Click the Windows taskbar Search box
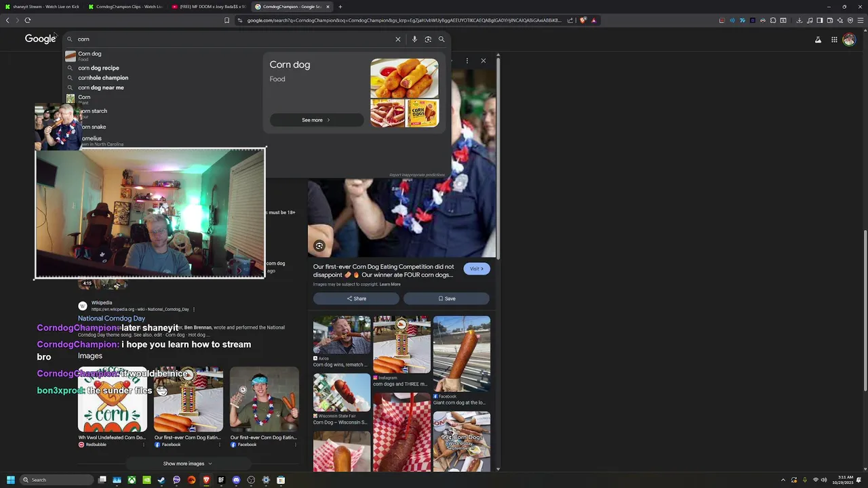 (x=56, y=480)
